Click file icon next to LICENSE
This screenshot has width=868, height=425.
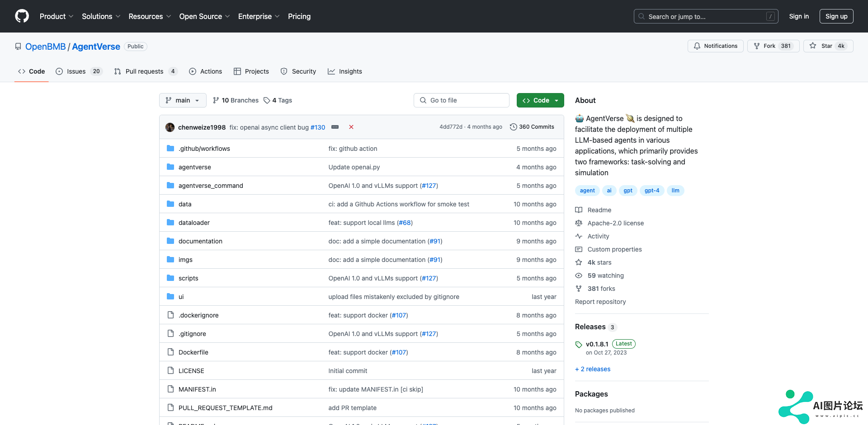point(170,370)
